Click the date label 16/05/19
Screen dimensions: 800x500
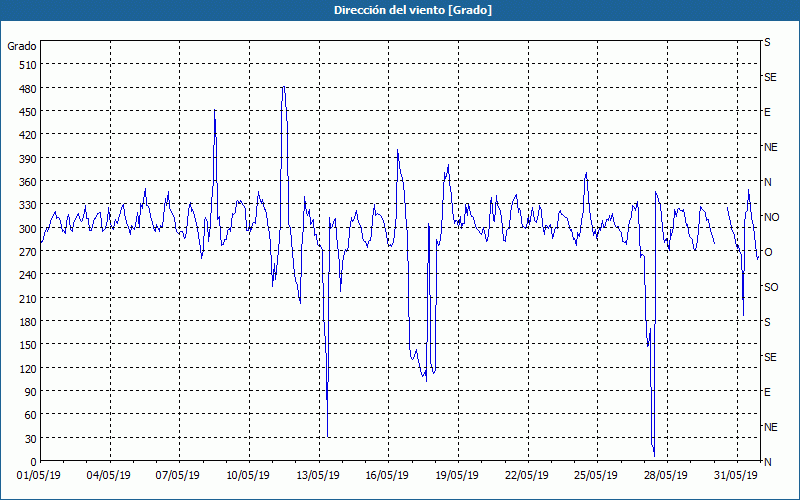(x=387, y=476)
